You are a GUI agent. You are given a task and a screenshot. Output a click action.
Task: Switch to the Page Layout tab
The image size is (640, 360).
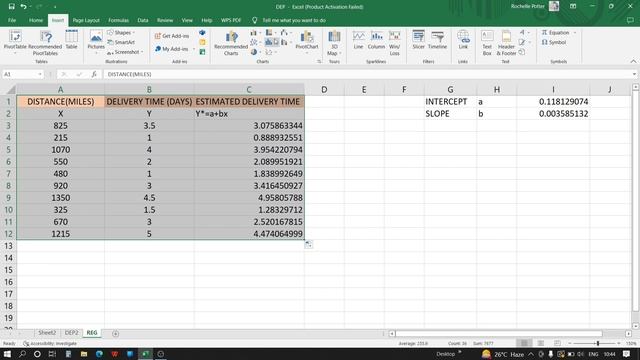pyautogui.click(x=86, y=20)
